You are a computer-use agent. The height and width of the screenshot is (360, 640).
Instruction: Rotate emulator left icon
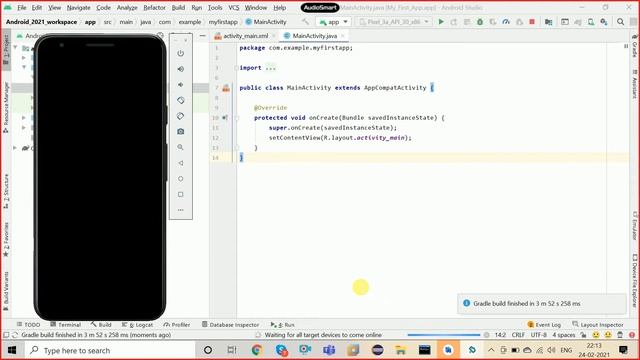point(181,100)
